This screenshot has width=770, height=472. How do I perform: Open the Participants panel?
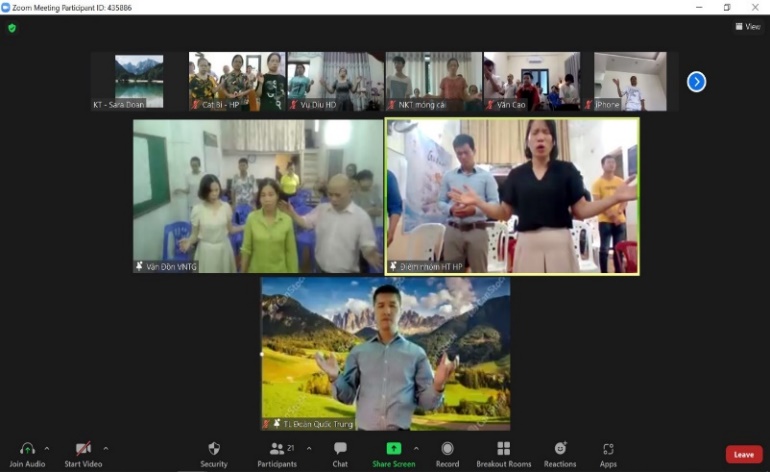pyautogui.click(x=277, y=454)
